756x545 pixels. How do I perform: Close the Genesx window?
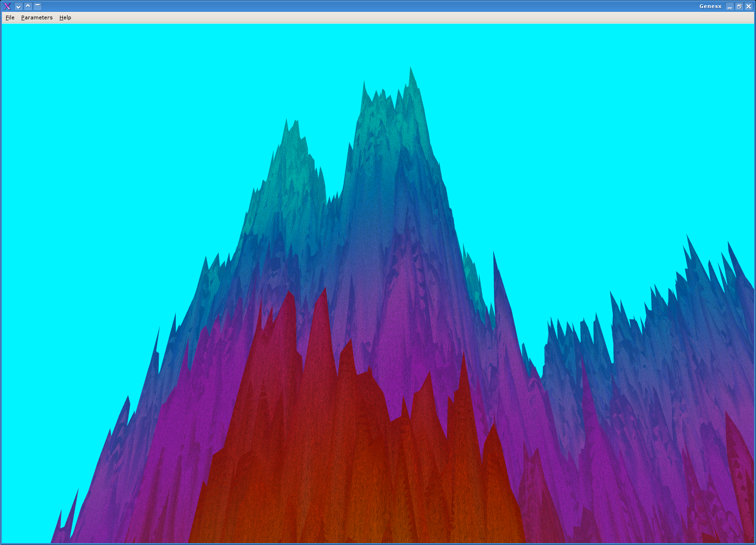[x=748, y=6]
